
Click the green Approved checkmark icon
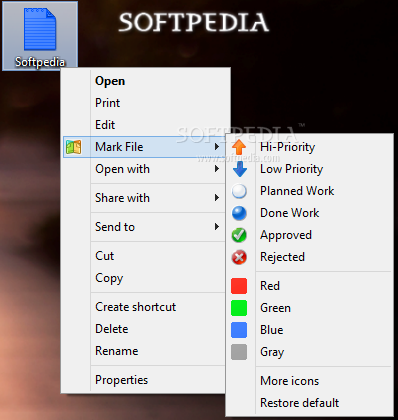(239, 235)
